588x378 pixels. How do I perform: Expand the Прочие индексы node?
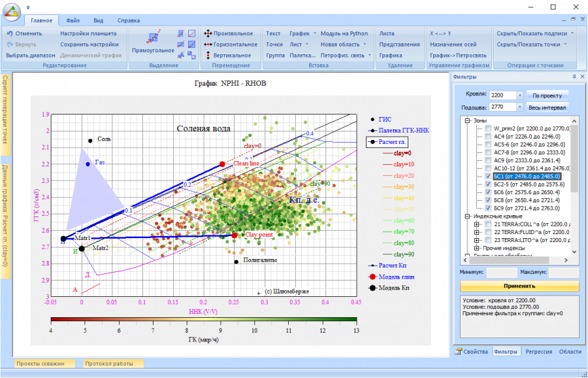pyautogui.click(x=477, y=248)
